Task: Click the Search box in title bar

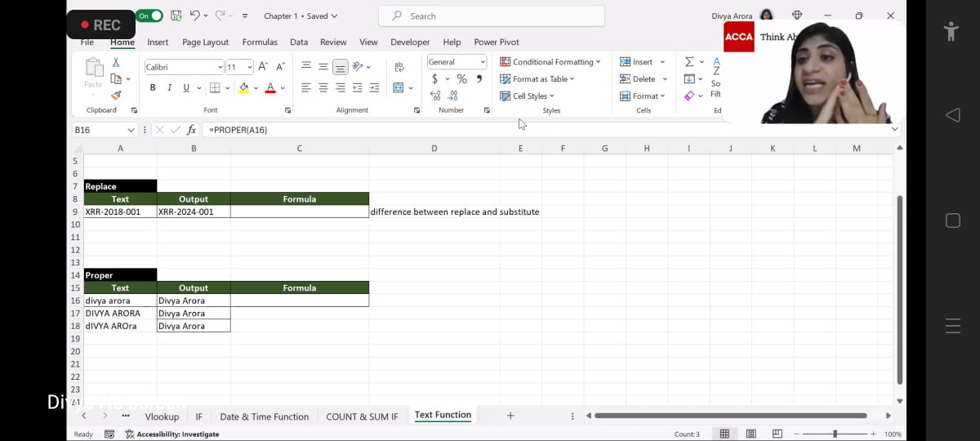Action: [492, 16]
